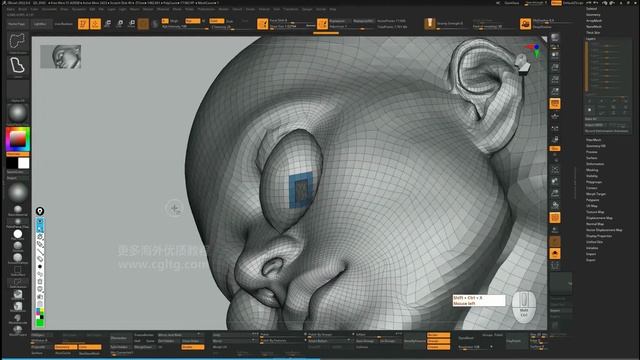
Task: Expand the Deformation subpalette
Action: 595,164
